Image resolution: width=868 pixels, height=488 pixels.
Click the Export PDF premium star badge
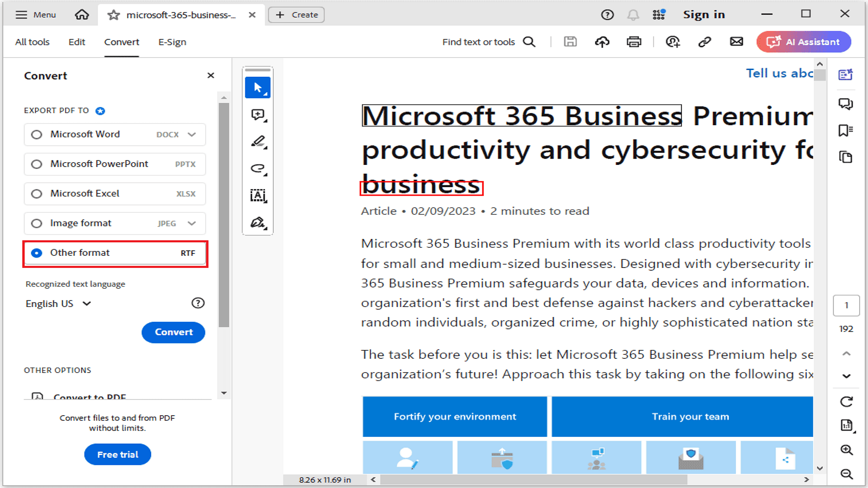click(100, 111)
